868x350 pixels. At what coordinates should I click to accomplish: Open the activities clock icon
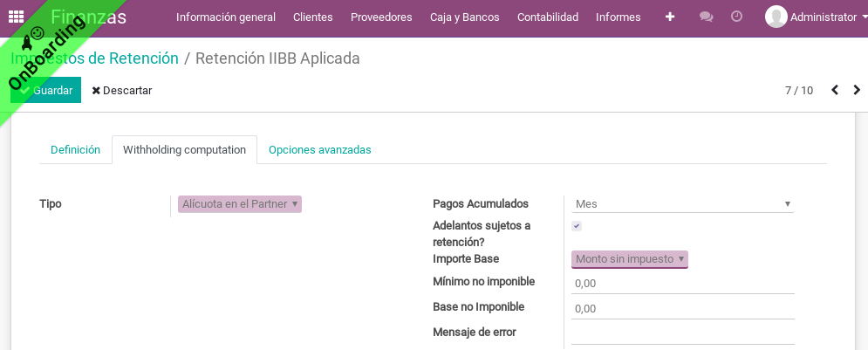tap(736, 17)
